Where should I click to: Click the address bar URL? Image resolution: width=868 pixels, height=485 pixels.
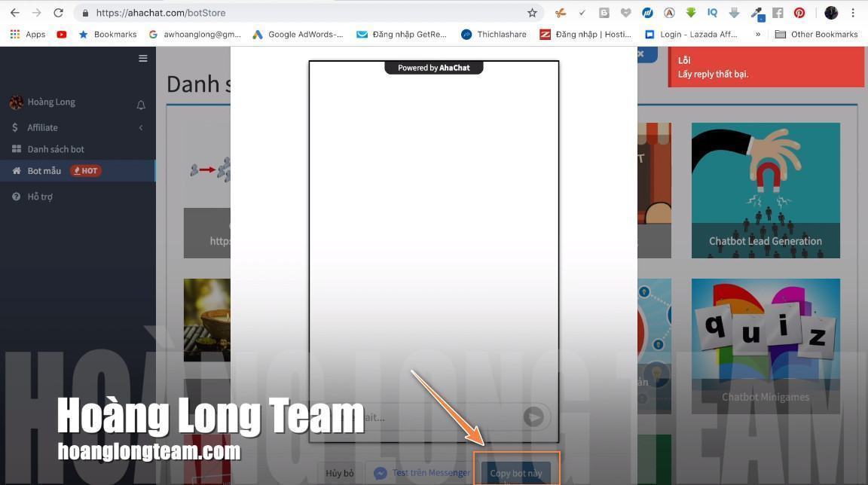(x=160, y=13)
